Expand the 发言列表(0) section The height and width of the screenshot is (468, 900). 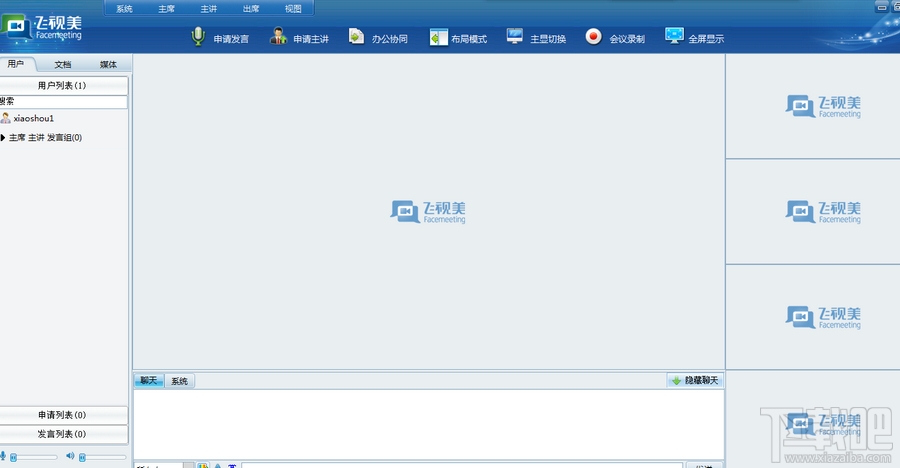click(x=63, y=434)
